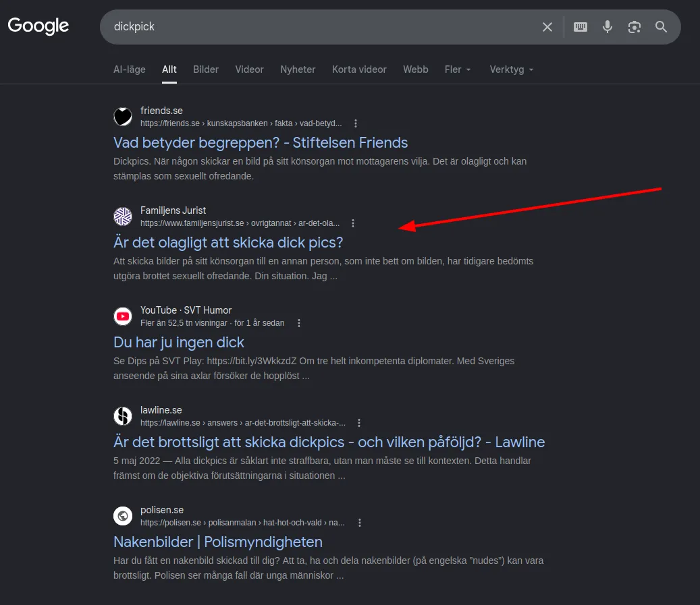
Task: Click the snippet starting 'Att skicka bilder på'
Action: tap(323, 268)
